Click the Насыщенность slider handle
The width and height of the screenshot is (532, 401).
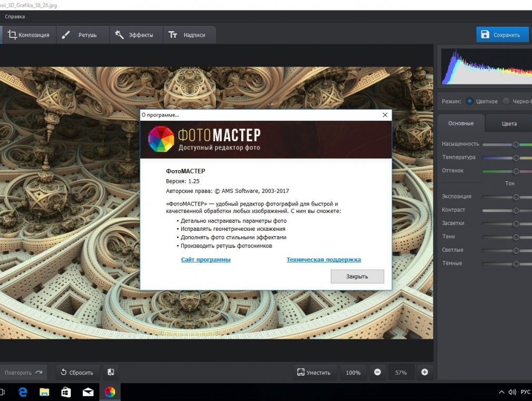tap(516, 144)
